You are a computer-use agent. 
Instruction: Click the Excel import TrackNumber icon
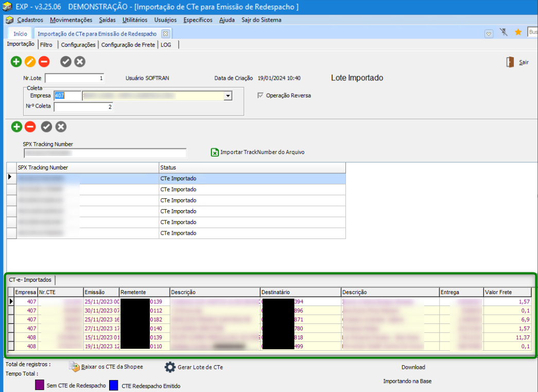click(215, 152)
